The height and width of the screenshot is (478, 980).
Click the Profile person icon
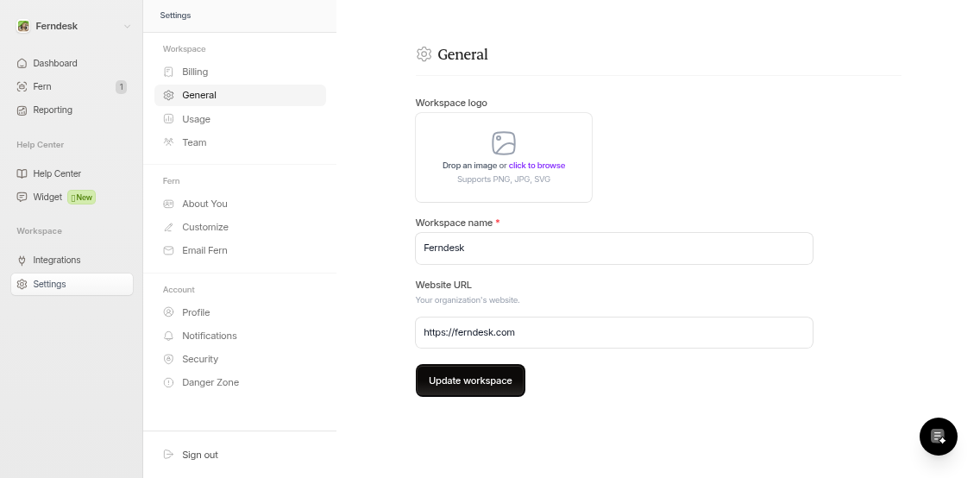pyautogui.click(x=168, y=312)
